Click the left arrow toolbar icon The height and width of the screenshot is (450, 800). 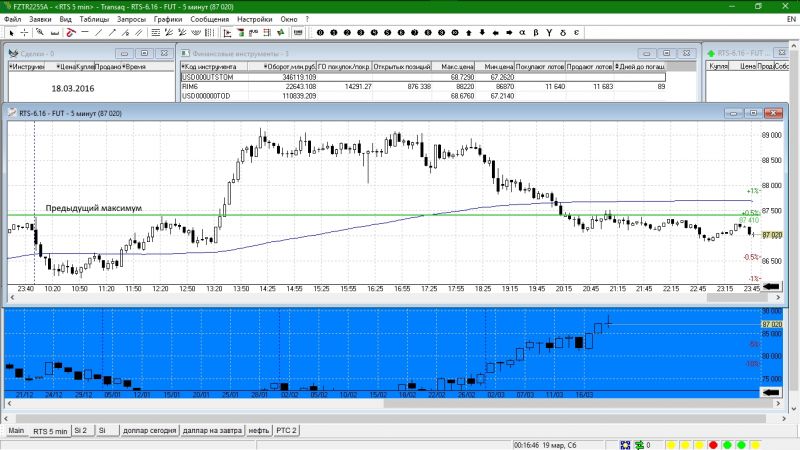pyautogui.click(x=495, y=33)
